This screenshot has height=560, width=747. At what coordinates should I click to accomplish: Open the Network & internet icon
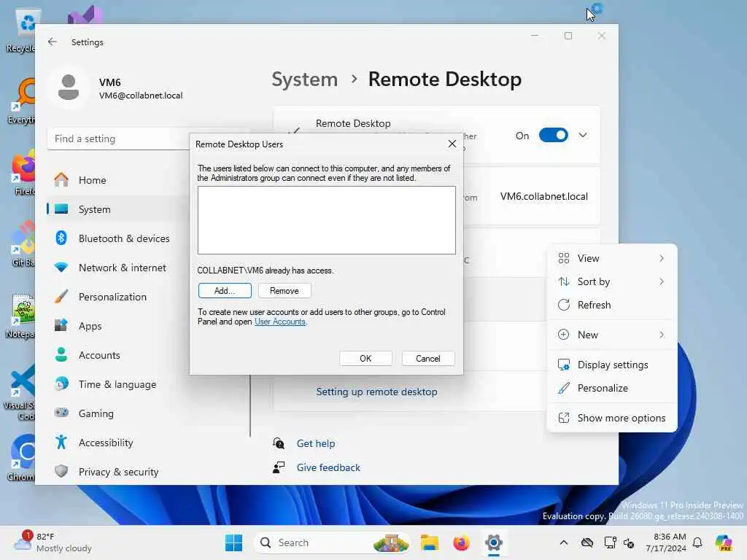pos(61,268)
